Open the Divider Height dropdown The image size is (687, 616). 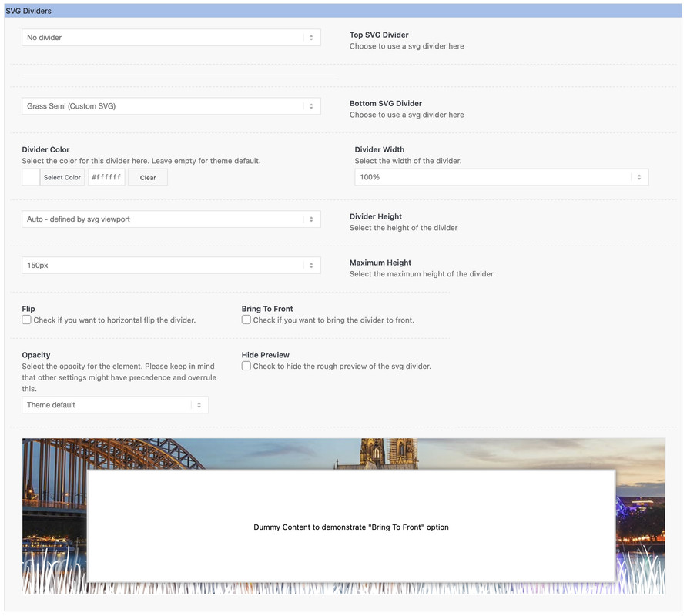pos(171,219)
